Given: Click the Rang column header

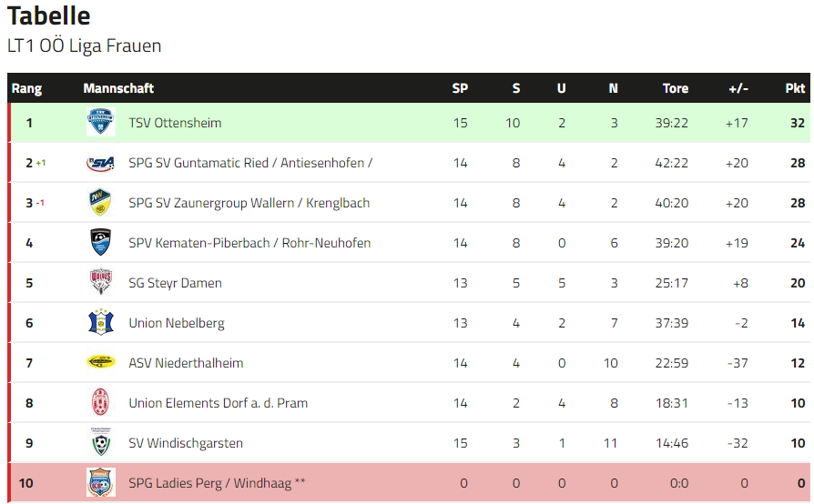Looking at the screenshot, I should (26, 88).
